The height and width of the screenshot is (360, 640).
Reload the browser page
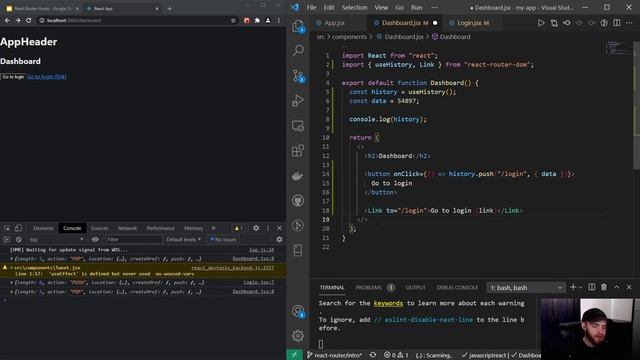tap(29, 20)
